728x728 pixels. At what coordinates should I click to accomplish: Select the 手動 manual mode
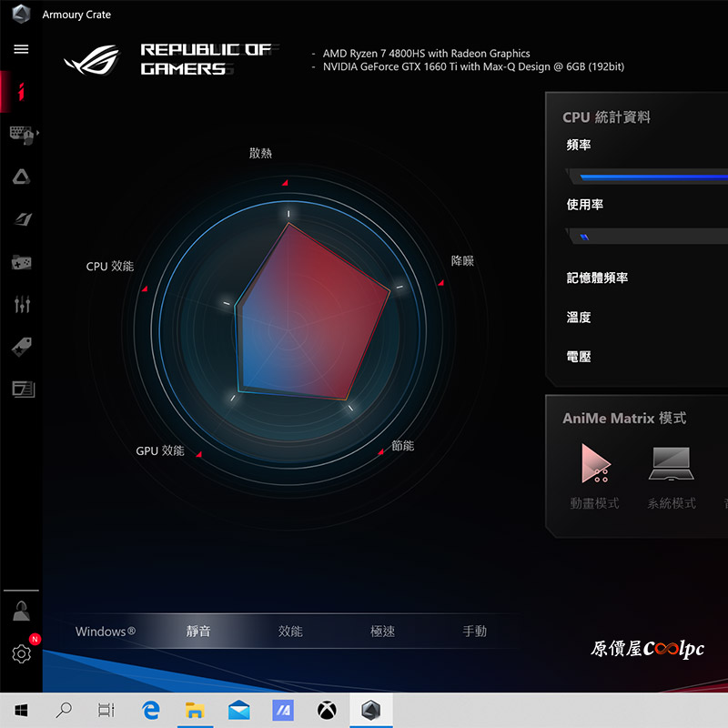pos(474,632)
